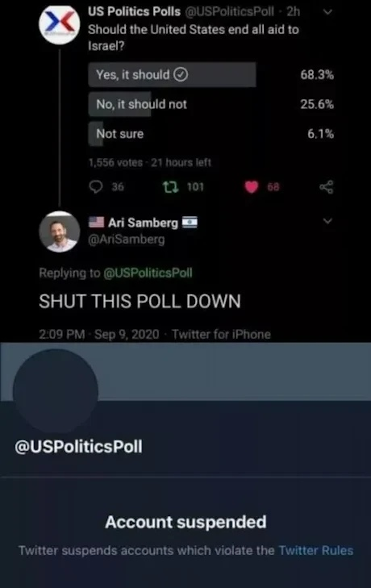This screenshot has width=371, height=588.
Task: Select the 'Yes, it should' poll option
Action: tap(172, 74)
